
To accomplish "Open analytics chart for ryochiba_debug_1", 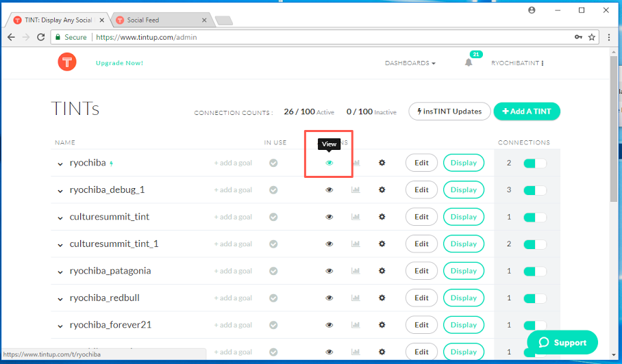I will pos(356,190).
